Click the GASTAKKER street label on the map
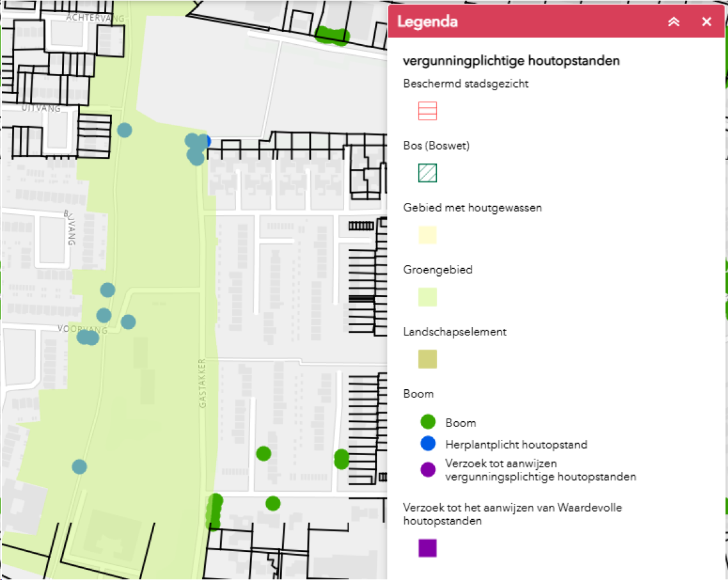Screen dimensions: 728x580 (x=202, y=383)
